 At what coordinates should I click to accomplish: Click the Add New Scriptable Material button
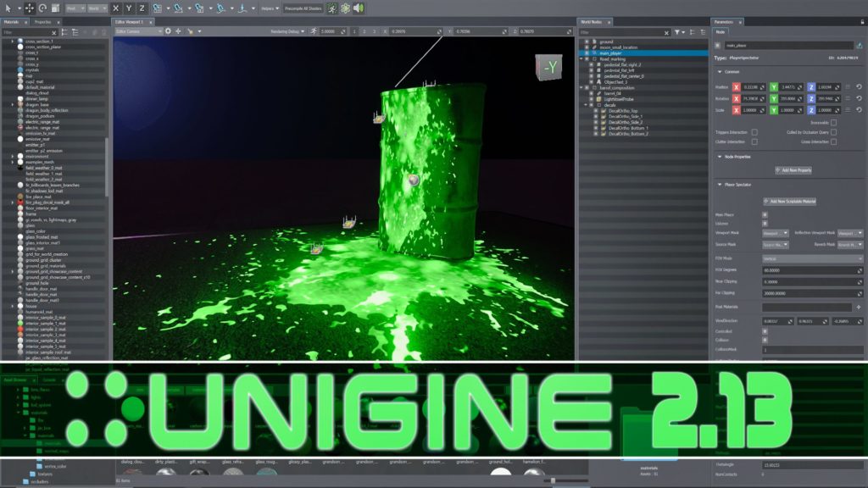click(x=790, y=202)
